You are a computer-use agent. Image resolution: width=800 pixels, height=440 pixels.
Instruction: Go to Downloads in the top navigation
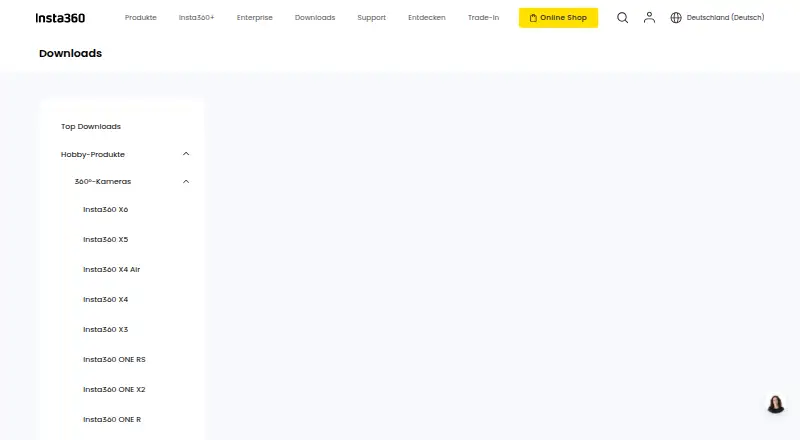[x=315, y=17]
